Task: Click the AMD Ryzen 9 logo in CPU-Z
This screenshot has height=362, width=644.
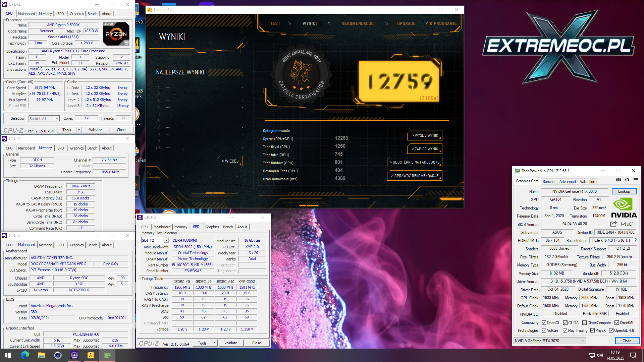Action: (x=116, y=34)
